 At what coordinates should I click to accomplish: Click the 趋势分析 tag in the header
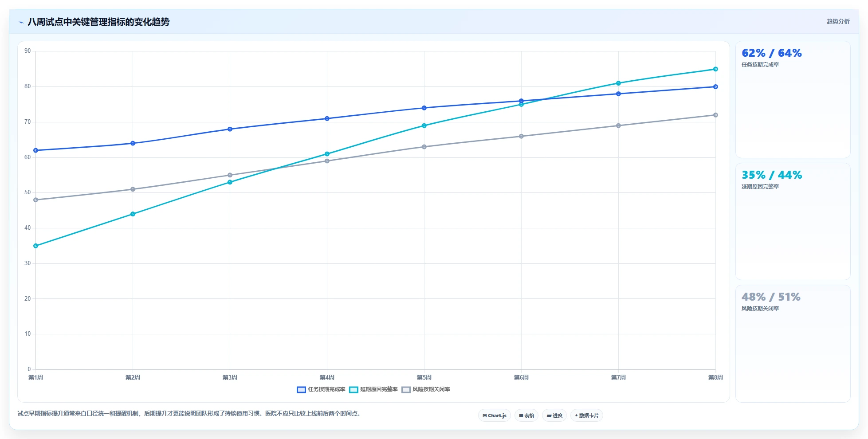tap(838, 21)
